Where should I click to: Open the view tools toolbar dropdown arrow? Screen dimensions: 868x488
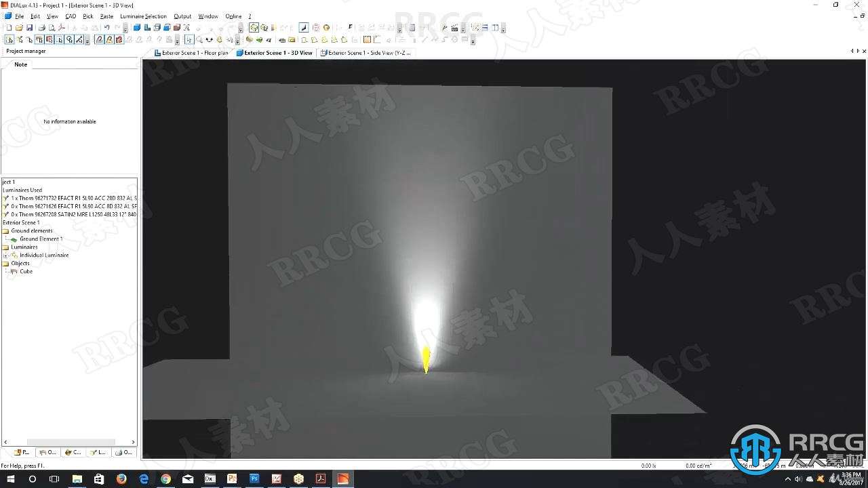(x=237, y=41)
